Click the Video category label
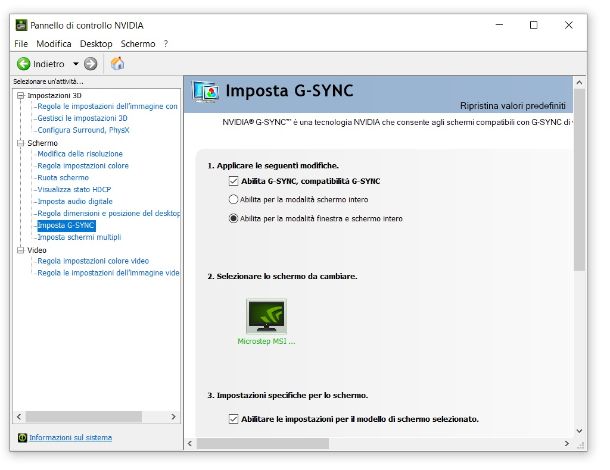The height and width of the screenshot is (470, 610). 37,250
